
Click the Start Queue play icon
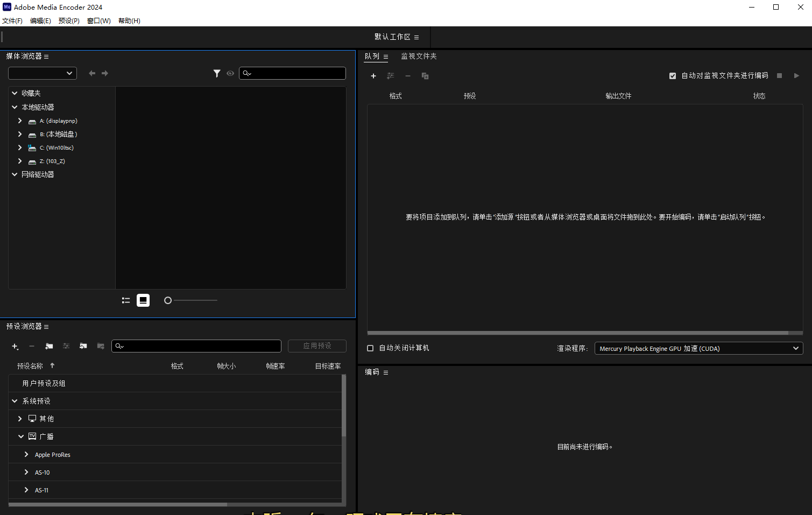[796, 76]
